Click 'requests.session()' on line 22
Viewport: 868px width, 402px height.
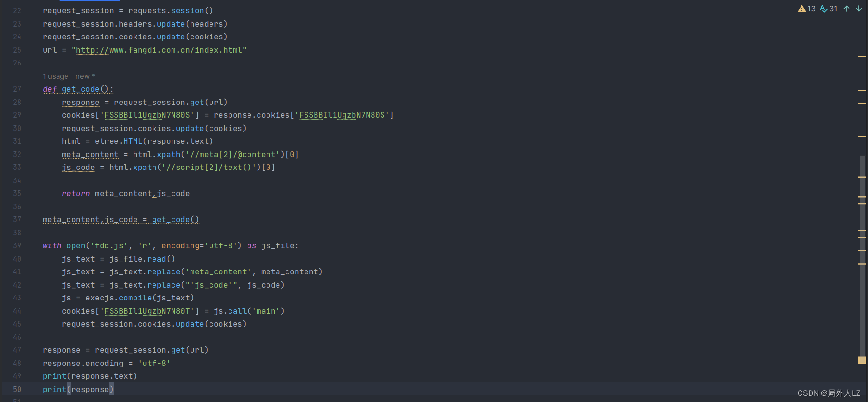(x=171, y=10)
